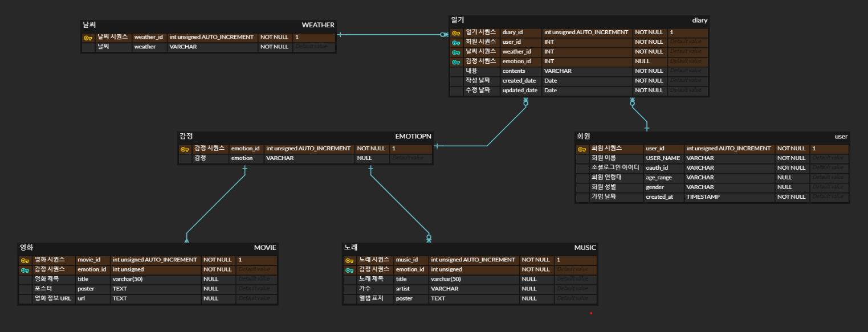Click the foreign key icon in MUSIC table
The height and width of the screenshot is (332, 868).
[x=349, y=270]
